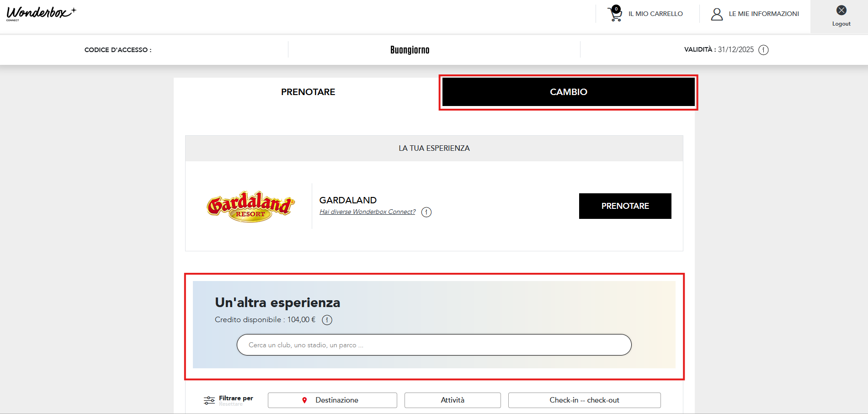
Task: Open IL MIO CARRELLO
Action: tap(655, 14)
